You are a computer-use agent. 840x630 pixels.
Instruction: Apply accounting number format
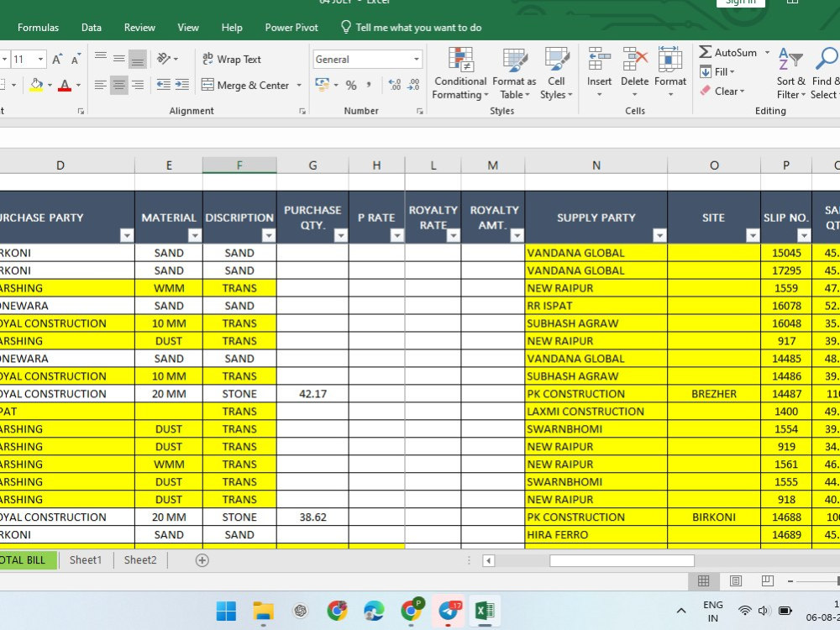coord(323,85)
